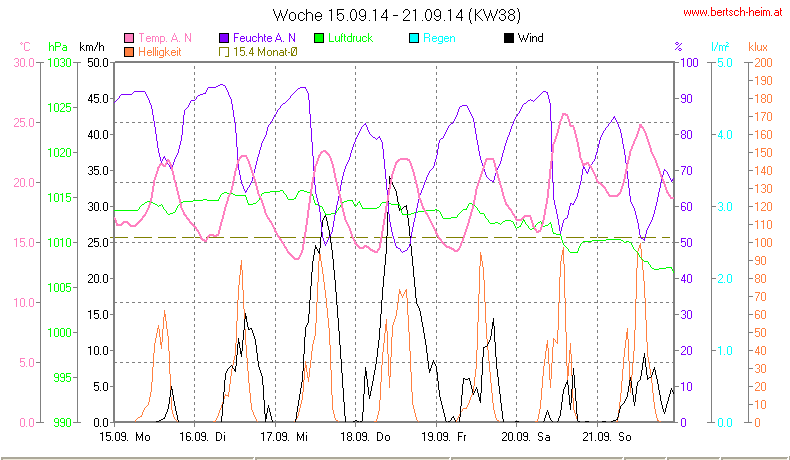This screenshot has width=790, height=460.
Task: Click the km/h wind axis unit label
Action: click(x=92, y=47)
